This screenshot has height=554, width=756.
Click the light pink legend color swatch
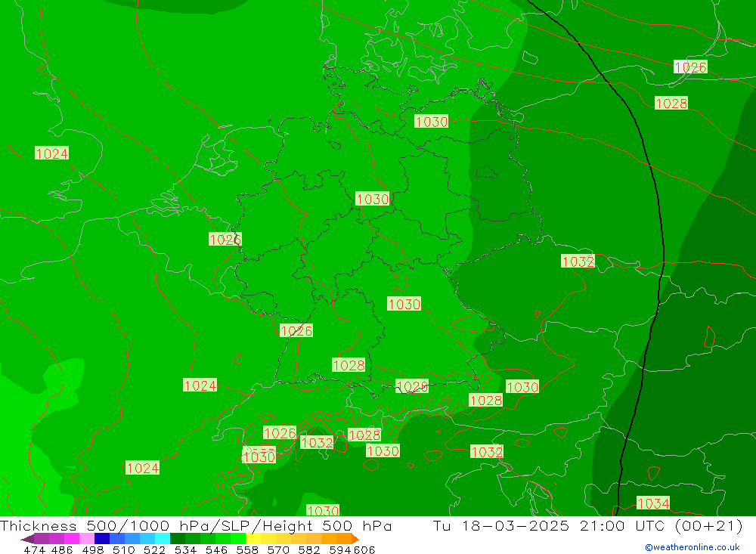click(x=87, y=539)
